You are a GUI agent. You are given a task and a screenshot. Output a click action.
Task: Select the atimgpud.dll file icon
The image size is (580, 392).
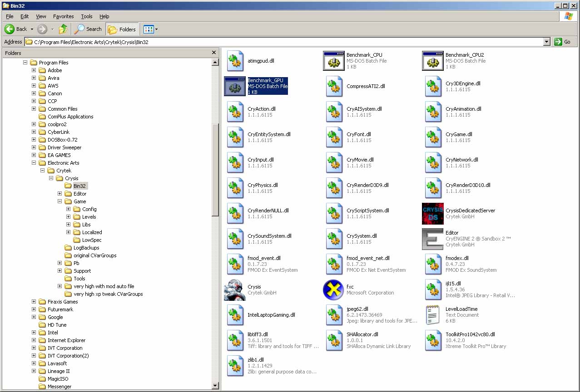pyautogui.click(x=235, y=61)
